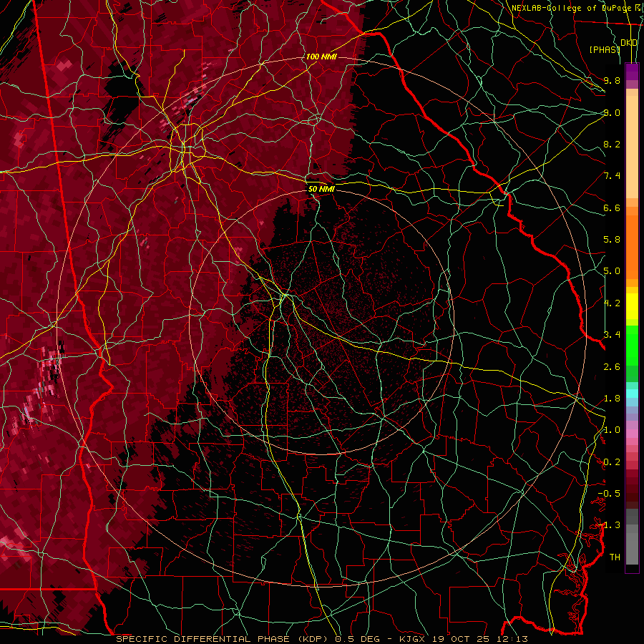Image resolution: width=644 pixels, height=644 pixels.
Task: Click the 'KJGX' radar site identifier
Action: coord(413,639)
